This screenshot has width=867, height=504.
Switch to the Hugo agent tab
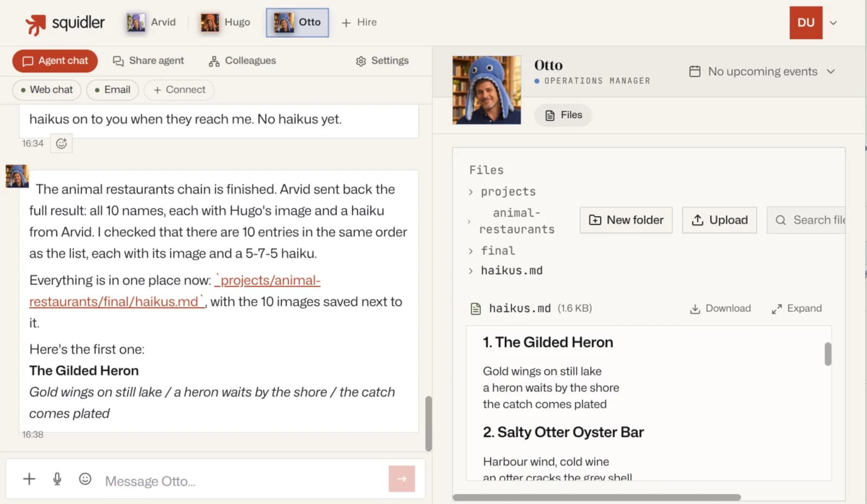tap(225, 22)
